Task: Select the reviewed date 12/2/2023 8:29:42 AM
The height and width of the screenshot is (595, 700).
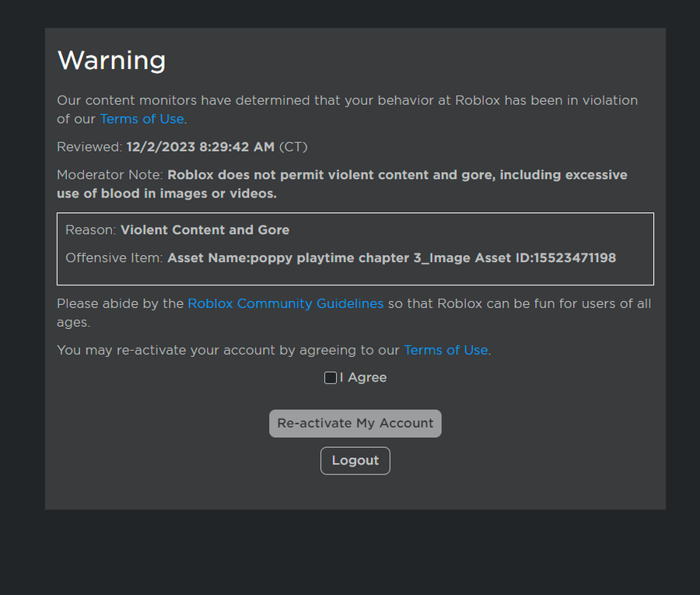Action: click(201, 147)
